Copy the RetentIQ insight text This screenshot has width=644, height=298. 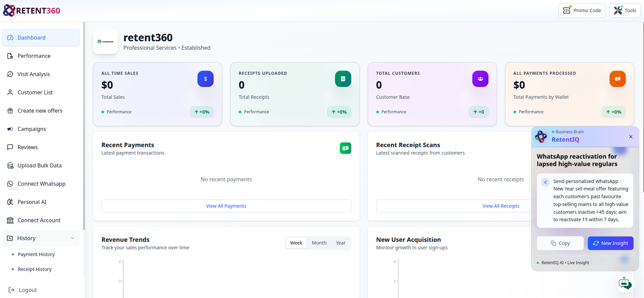(560, 243)
